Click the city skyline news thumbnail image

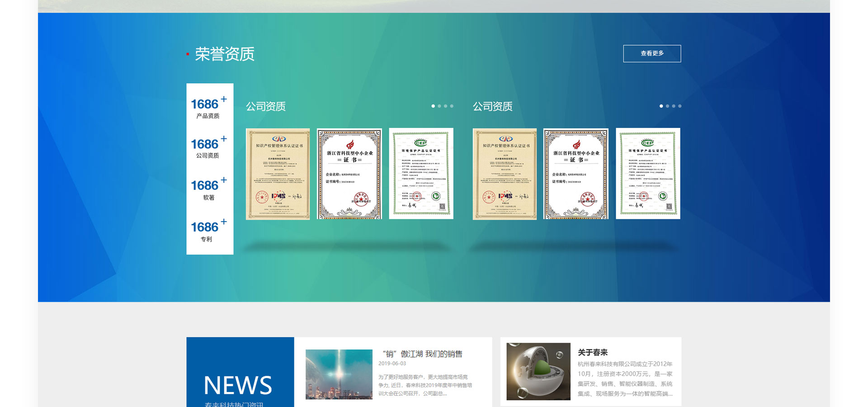339,374
